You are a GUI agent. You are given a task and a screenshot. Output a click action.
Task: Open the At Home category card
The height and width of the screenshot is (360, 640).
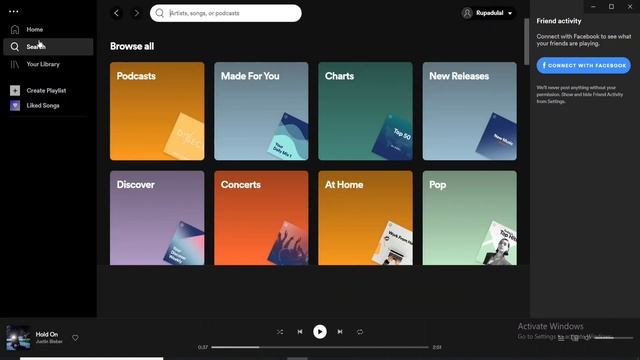[x=365, y=218]
